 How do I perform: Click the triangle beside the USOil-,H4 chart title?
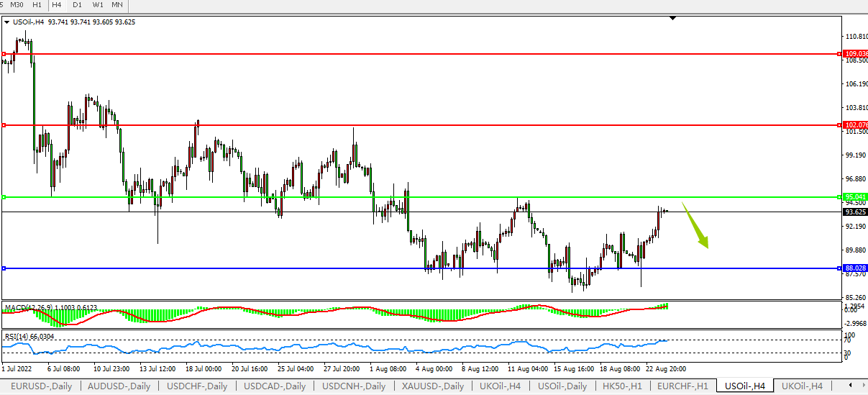point(7,22)
